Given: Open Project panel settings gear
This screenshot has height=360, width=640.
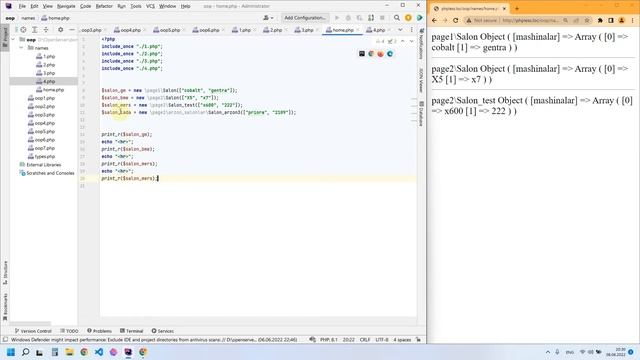Looking at the screenshot, I should [60, 30].
